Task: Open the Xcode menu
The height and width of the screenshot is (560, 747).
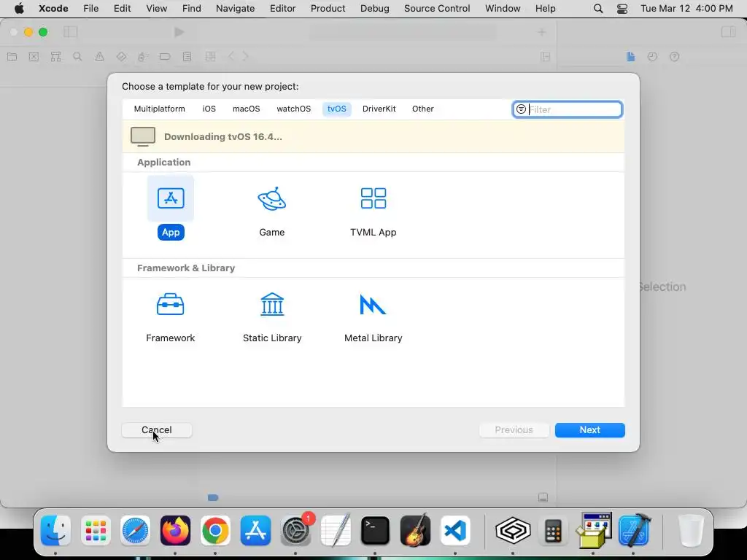Action: point(53,9)
